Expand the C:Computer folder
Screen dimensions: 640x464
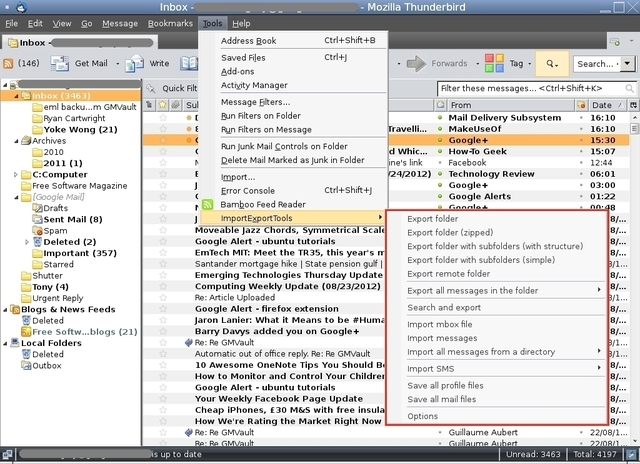[x=16, y=175]
